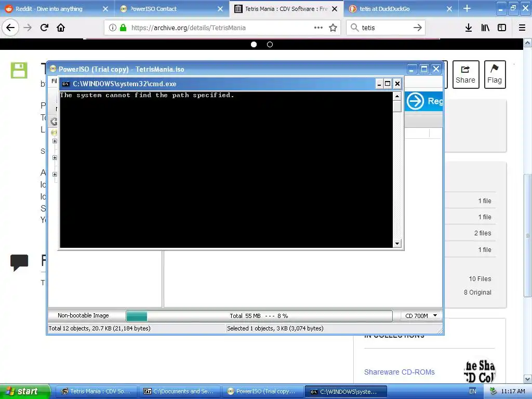Close the PowerISO Contact tab

coord(220,9)
